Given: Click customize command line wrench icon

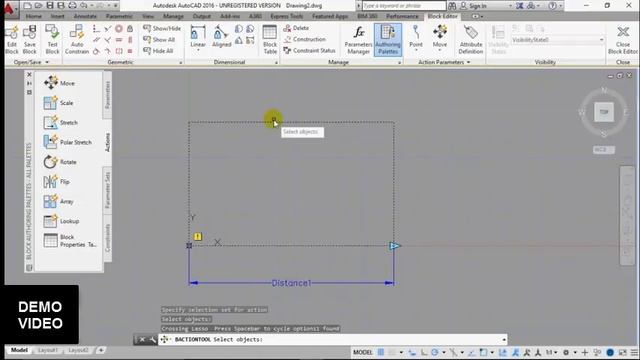Looking at the screenshot, I should [x=153, y=339].
